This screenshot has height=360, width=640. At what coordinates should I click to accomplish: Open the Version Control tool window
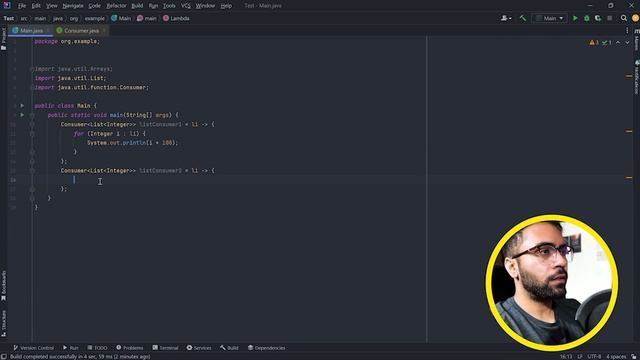click(33, 348)
